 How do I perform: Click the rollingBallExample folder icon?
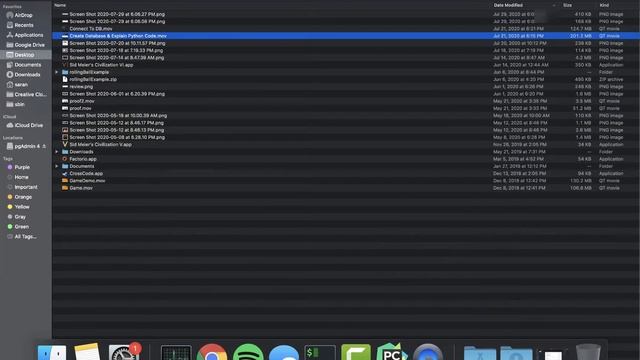click(x=65, y=72)
